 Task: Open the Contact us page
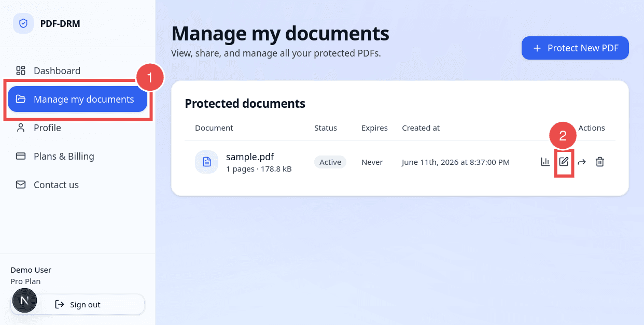[x=78, y=185]
